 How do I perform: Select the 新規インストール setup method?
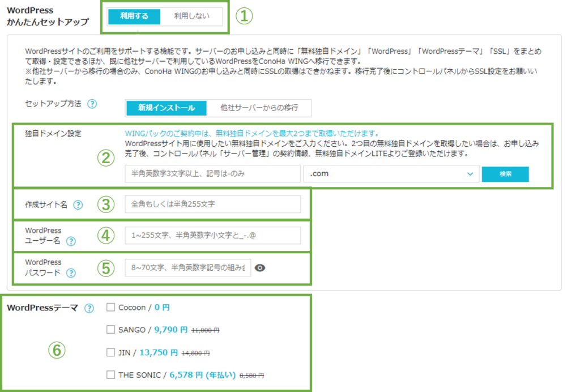pyautogui.click(x=165, y=108)
